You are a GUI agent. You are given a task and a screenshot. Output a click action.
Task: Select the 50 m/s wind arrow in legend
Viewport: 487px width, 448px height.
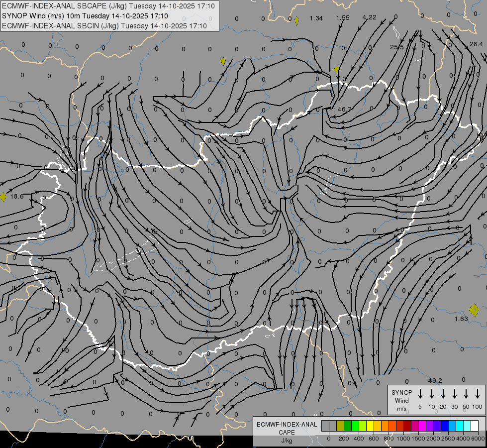point(466,394)
